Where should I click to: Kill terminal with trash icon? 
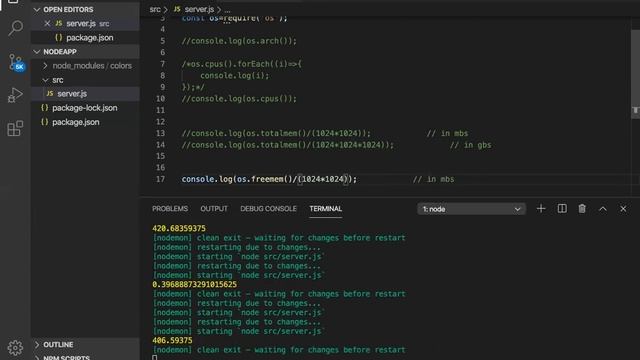(x=582, y=209)
